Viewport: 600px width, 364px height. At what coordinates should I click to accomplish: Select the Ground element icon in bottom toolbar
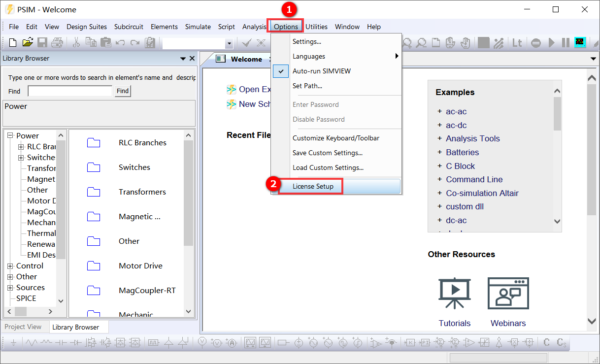pyautogui.click(x=14, y=343)
